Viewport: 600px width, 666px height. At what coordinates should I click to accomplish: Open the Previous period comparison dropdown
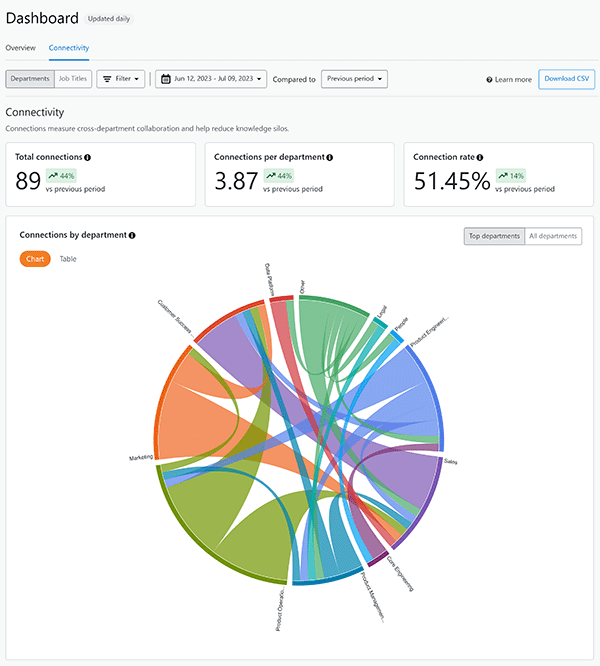(x=354, y=79)
